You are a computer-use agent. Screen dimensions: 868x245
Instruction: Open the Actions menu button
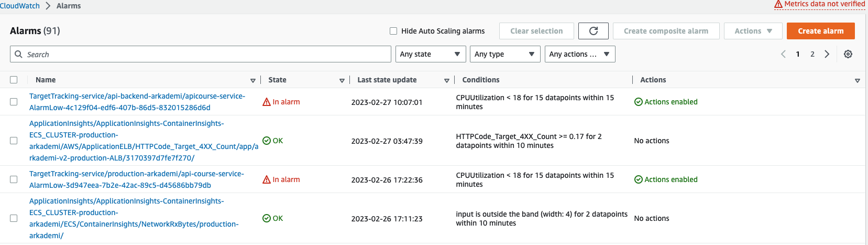[753, 31]
